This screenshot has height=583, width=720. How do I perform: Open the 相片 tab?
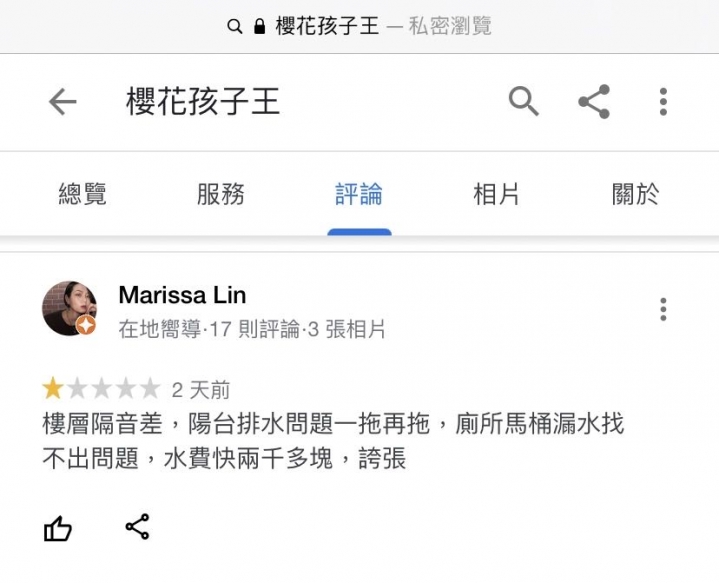(496, 194)
